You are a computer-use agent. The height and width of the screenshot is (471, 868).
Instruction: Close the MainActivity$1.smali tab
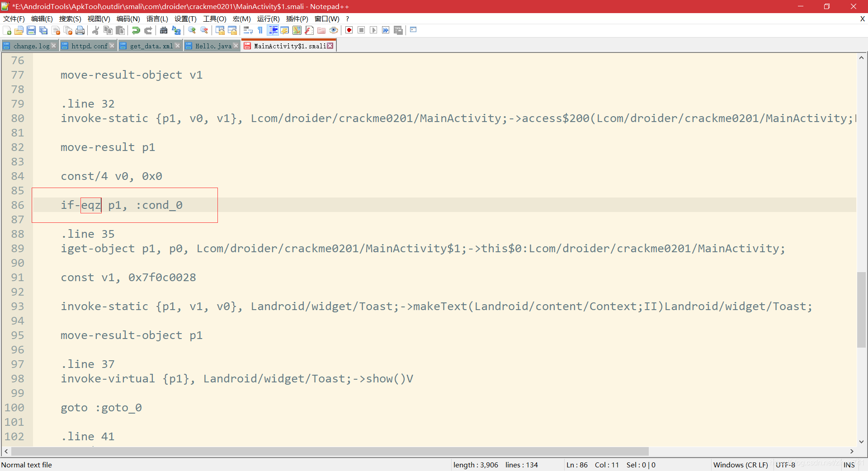(x=330, y=46)
